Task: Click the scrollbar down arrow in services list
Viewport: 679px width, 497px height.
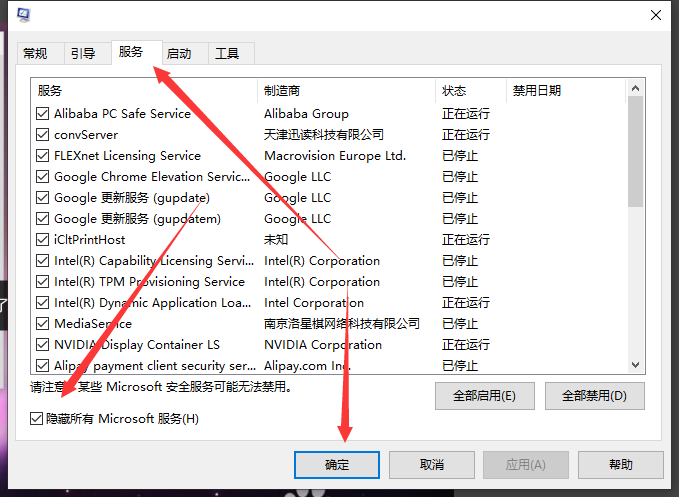Action: coord(635,366)
